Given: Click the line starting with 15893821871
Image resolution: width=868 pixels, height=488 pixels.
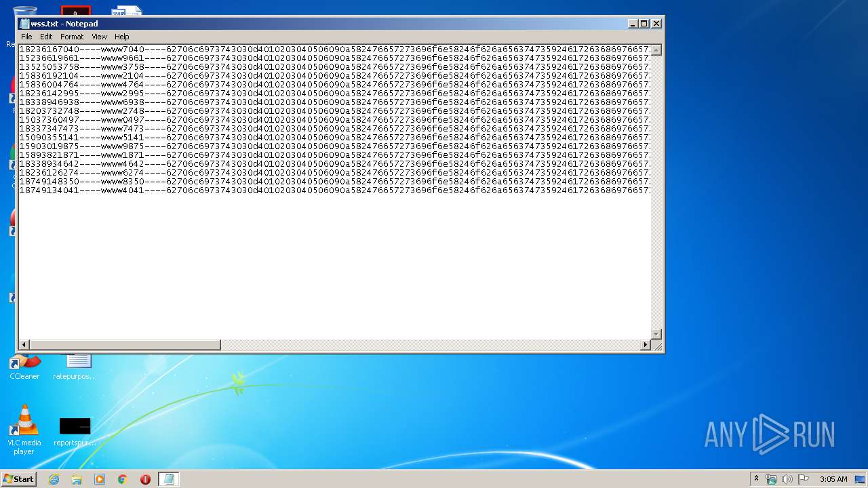Looking at the screenshot, I should [334, 155].
